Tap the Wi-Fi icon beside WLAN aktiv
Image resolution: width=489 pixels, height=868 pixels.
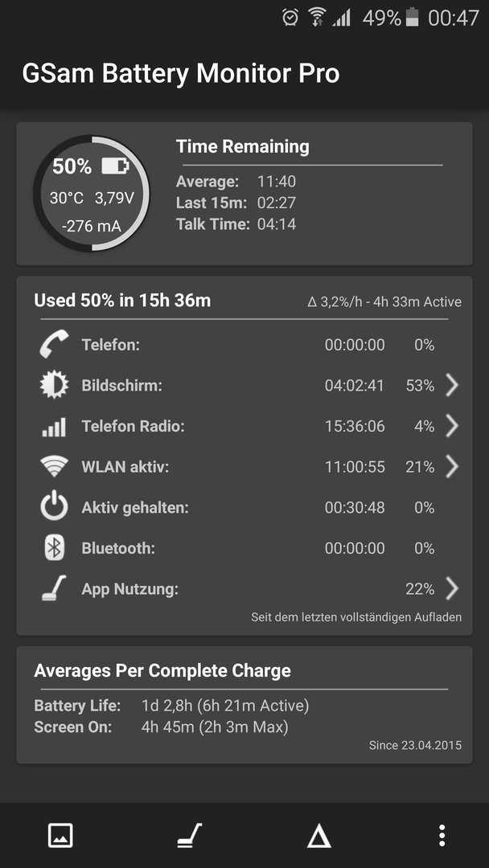(54, 467)
